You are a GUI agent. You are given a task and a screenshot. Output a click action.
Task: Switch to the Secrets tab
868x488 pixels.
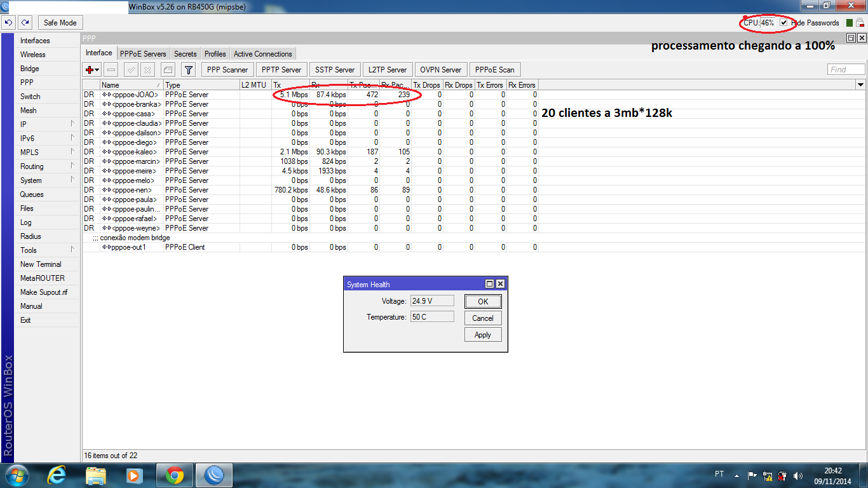click(x=186, y=54)
